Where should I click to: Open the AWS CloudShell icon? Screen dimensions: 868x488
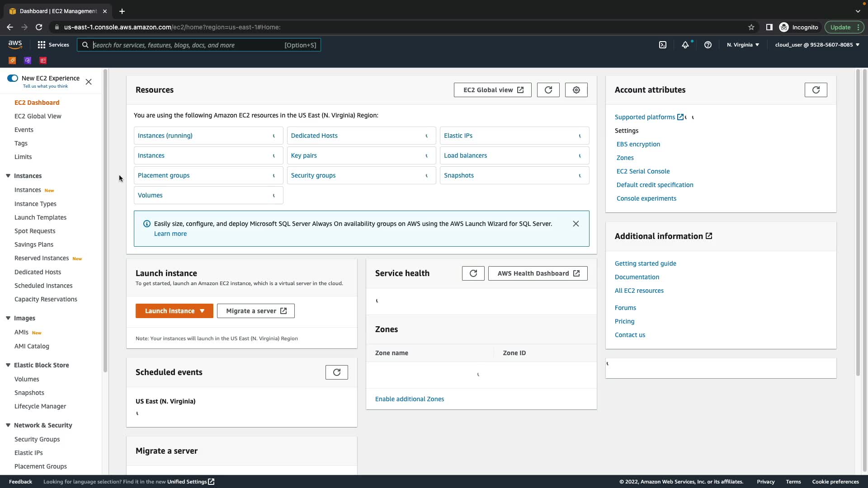(663, 45)
